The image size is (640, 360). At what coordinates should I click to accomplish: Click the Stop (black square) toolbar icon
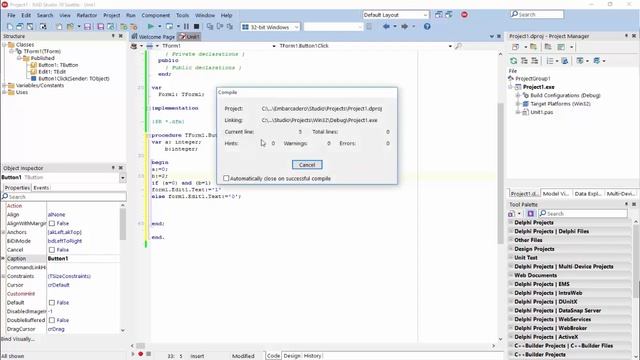[x=196, y=27]
